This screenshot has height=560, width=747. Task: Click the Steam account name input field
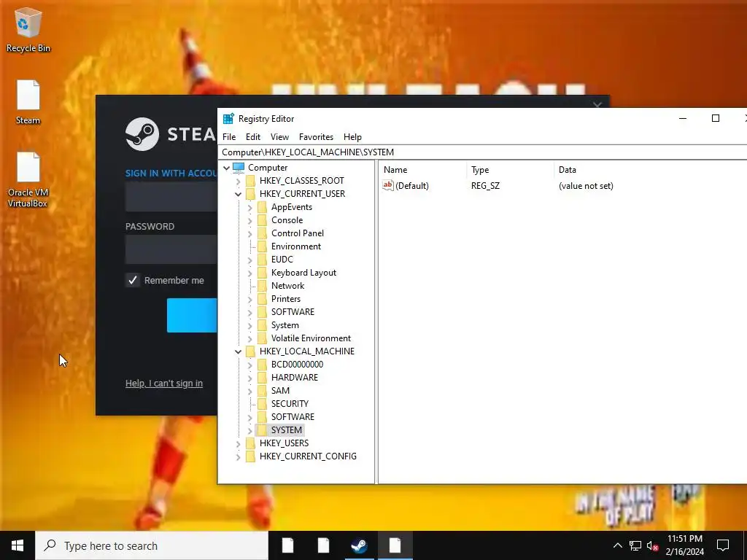point(171,197)
